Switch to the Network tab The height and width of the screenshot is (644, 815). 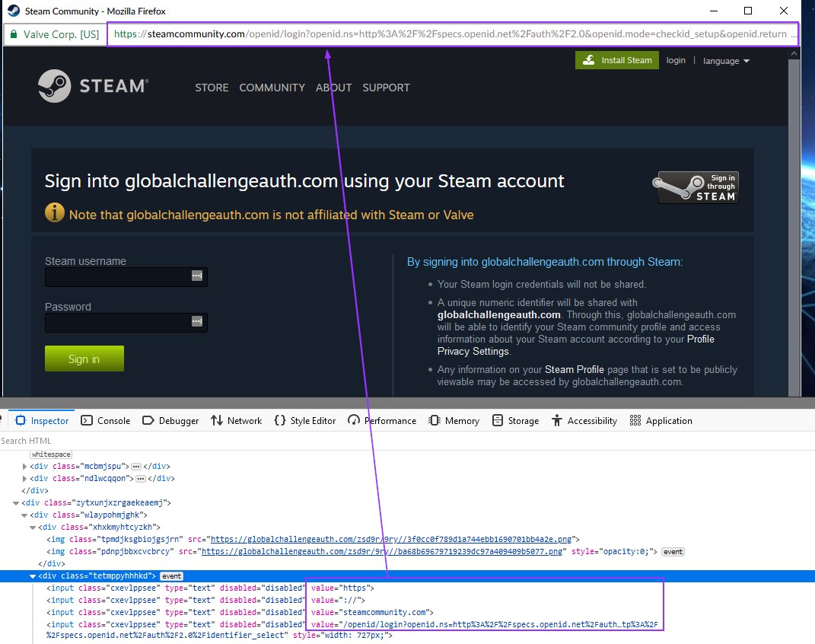coord(237,420)
